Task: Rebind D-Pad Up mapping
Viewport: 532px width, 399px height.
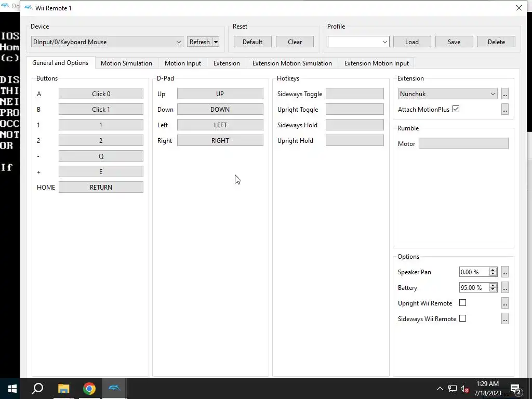Action: (220, 94)
